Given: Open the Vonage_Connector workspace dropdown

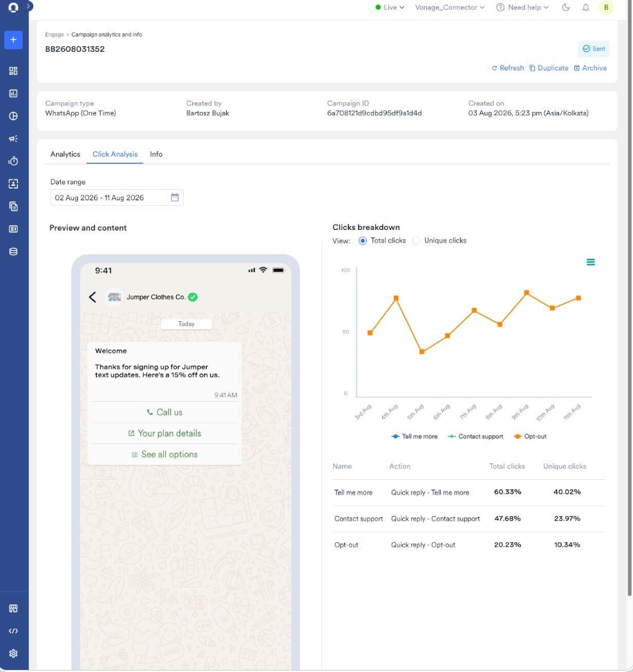Looking at the screenshot, I should [x=450, y=8].
